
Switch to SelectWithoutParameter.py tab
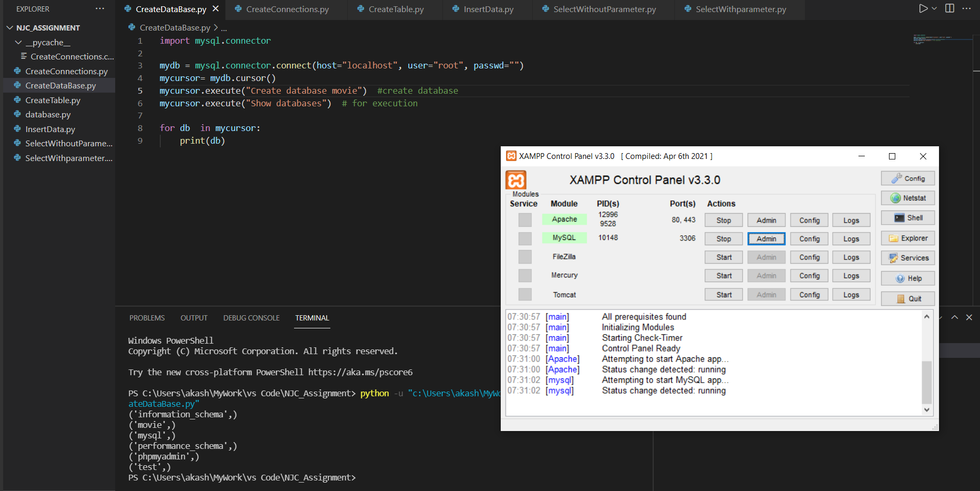[x=604, y=9]
